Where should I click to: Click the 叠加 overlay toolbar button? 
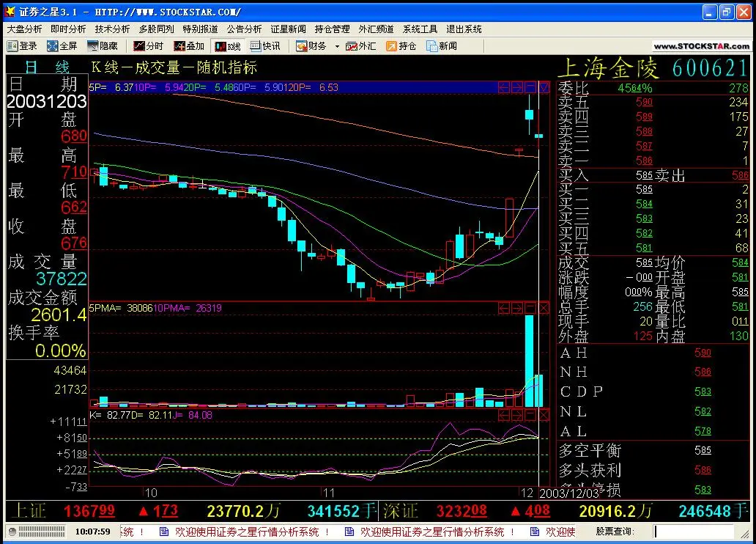189,46
